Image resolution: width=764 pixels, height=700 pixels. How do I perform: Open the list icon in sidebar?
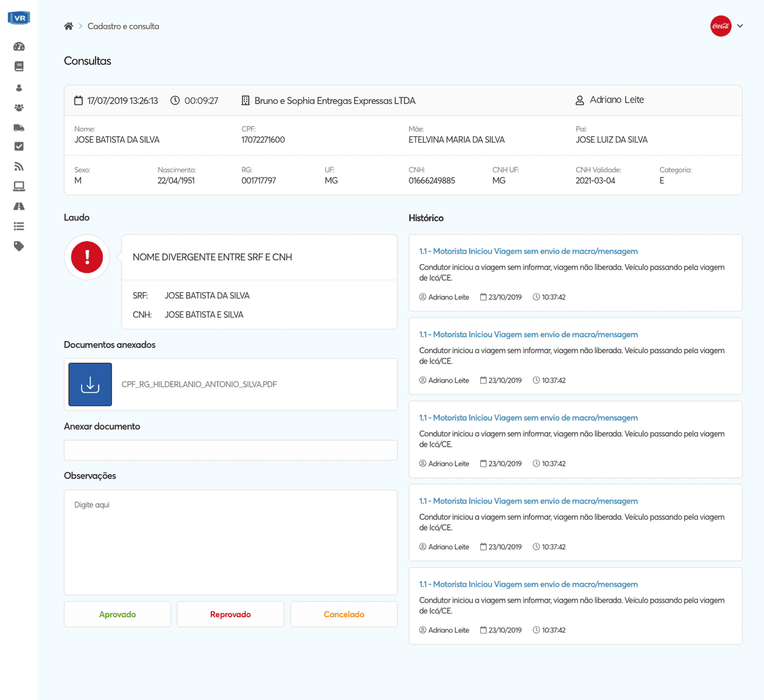tap(18, 226)
